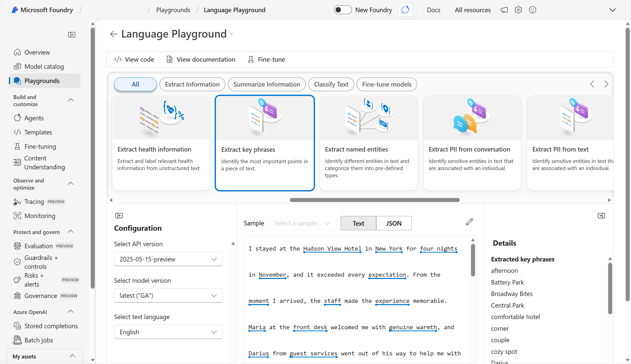
Task: Click the View code button
Action: (x=134, y=59)
